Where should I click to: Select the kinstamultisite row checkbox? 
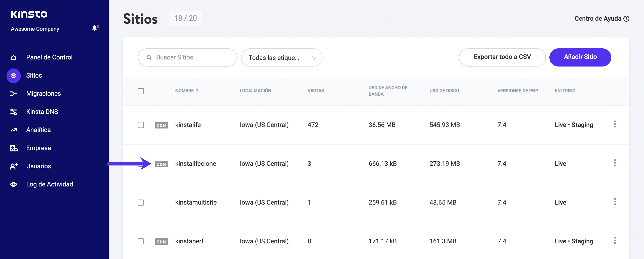[x=141, y=203]
